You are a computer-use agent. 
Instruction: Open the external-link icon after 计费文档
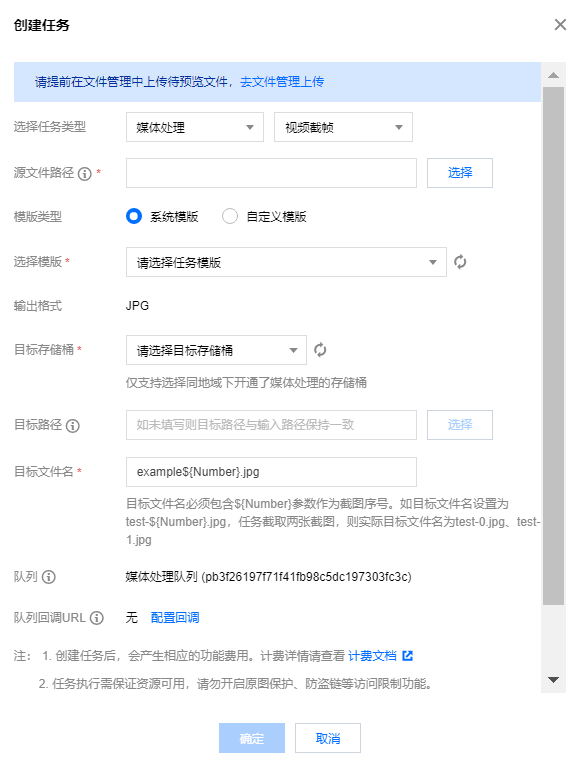pyautogui.click(x=408, y=655)
